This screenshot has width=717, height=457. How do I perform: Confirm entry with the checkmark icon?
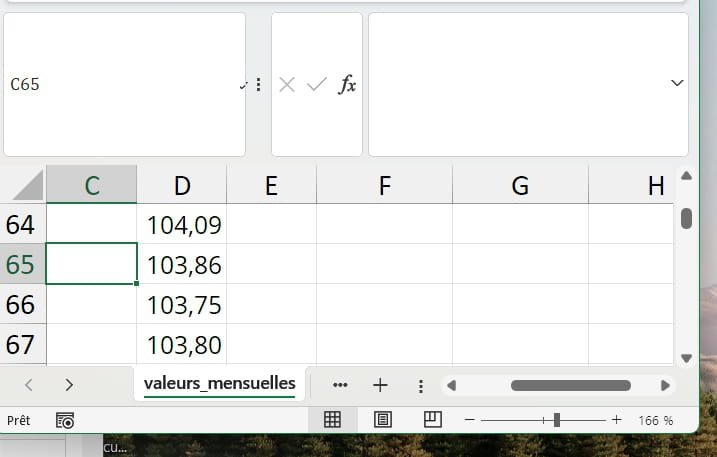(x=317, y=85)
